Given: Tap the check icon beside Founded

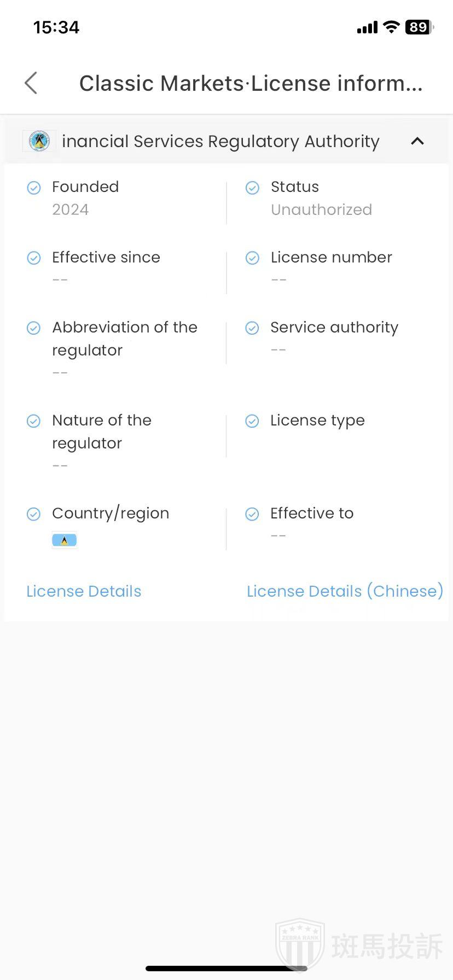Looking at the screenshot, I should tap(34, 188).
